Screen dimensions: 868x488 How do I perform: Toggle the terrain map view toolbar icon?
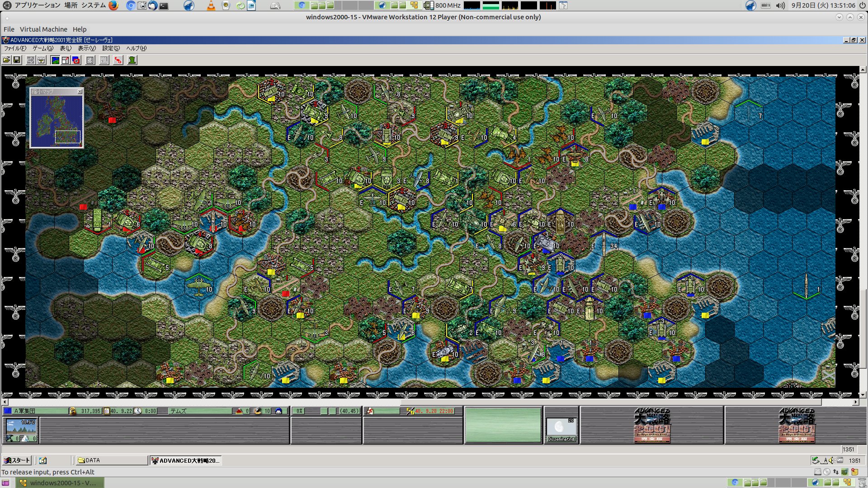[x=55, y=60]
